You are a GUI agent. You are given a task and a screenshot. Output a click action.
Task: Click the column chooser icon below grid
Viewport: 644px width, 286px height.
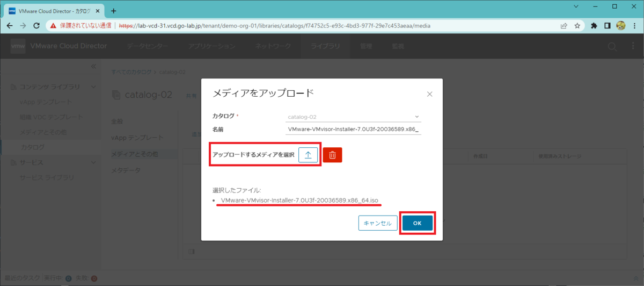193,251
